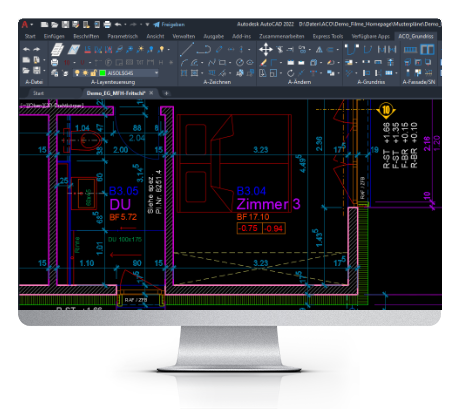
Task: Open the Express Tools ribbon tab
Action: pos(328,36)
